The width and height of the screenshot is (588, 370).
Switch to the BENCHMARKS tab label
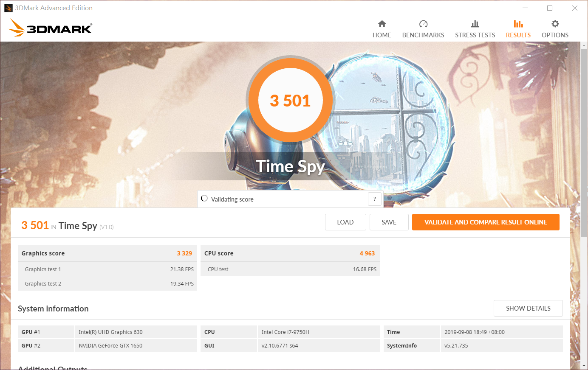[423, 35]
